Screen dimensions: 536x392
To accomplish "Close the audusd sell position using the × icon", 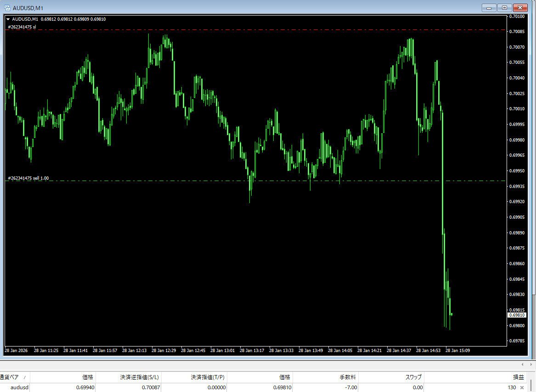I will coord(521,387).
